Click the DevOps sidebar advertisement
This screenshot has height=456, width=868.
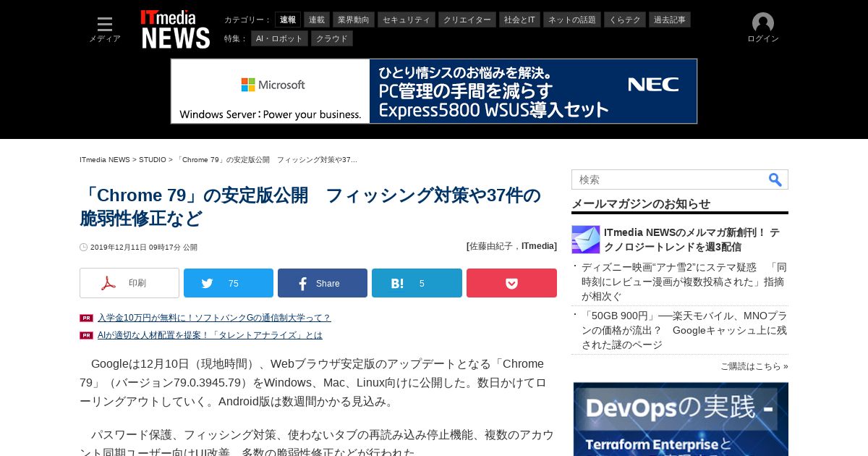pyautogui.click(x=681, y=419)
